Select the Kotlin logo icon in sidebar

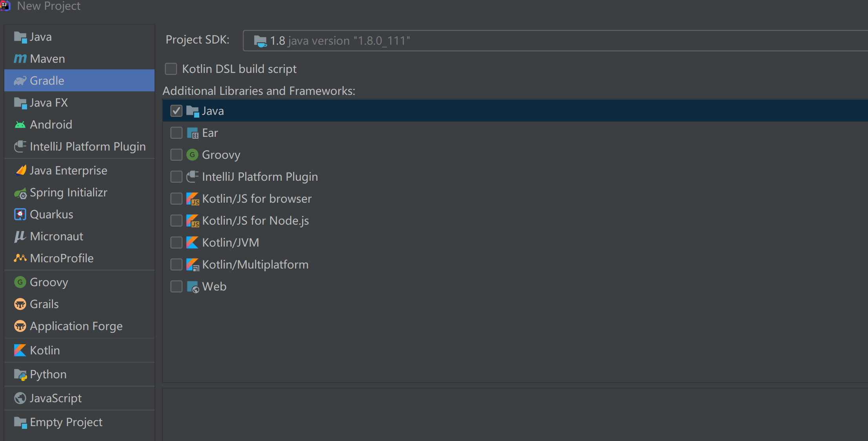tap(20, 350)
